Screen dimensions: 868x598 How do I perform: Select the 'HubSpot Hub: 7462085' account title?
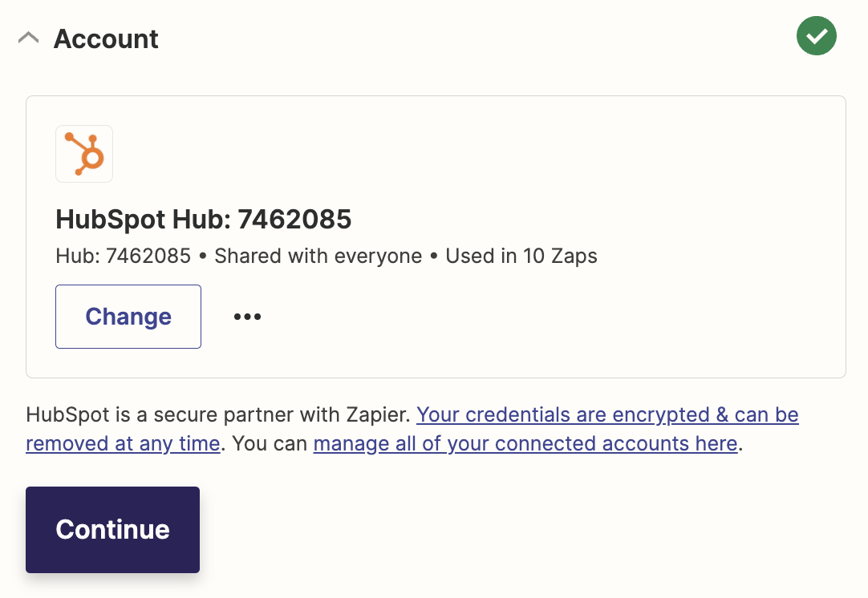[203, 219]
